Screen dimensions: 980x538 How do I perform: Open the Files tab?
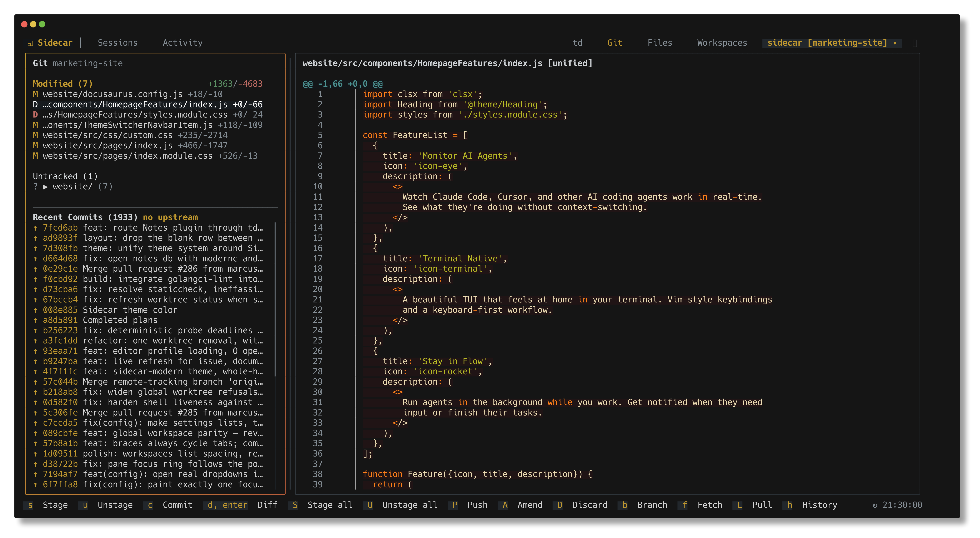[660, 43]
